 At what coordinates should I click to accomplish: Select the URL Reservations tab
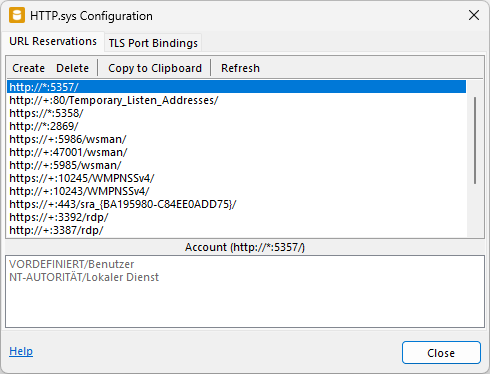[x=53, y=41]
